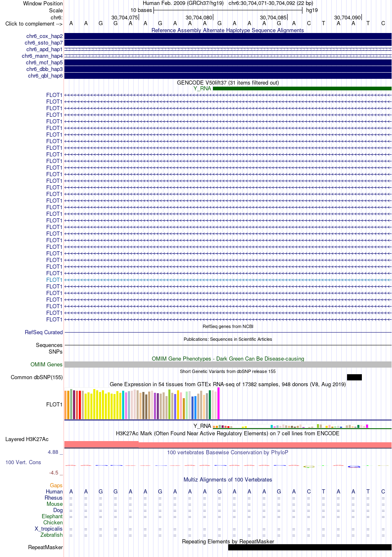Image resolution: width=392 pixels, height=557 pixels.
Task: Open 100 vertebrates Basewise Conservation by PhyloP title
Action: point(228,452)
